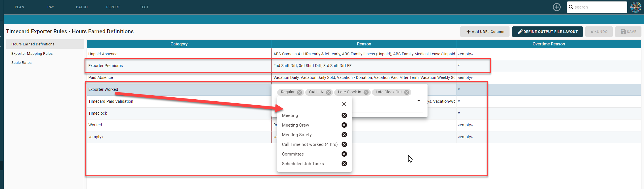Select the Exporter Worked category cell

tap(179, 89)
